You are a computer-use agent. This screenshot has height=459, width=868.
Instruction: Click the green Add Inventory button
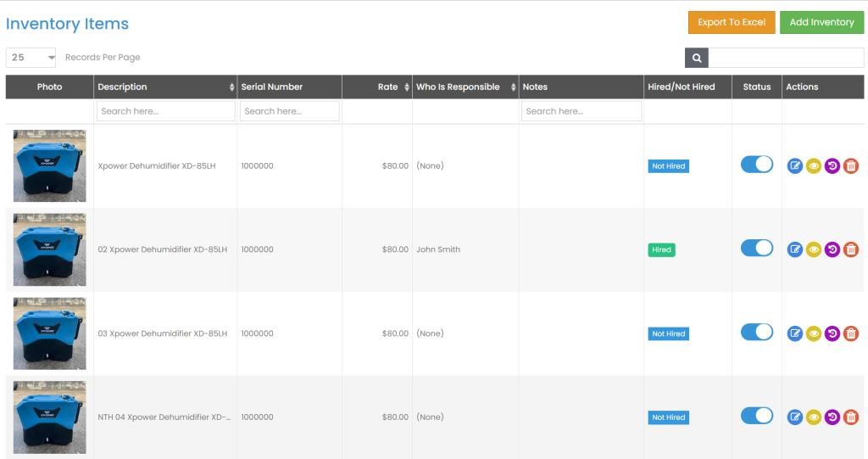click(x=821, y=22)
